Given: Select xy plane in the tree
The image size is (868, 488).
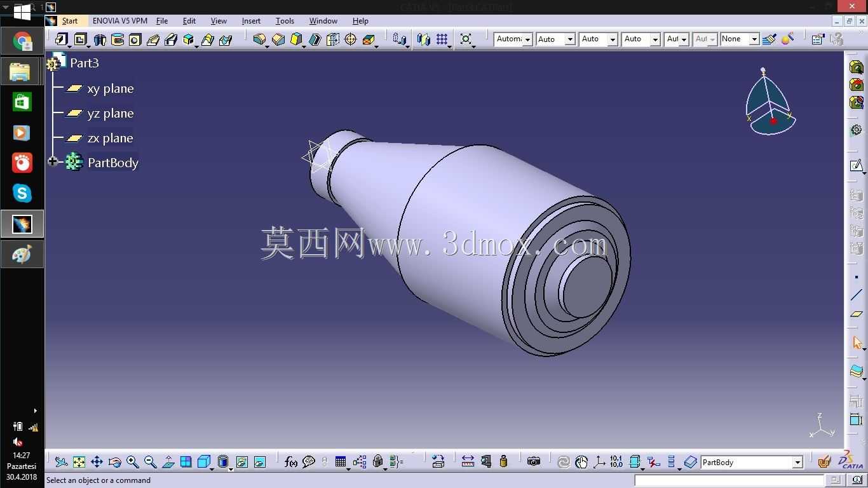Looking at the screenshot, I should [110, 88].
